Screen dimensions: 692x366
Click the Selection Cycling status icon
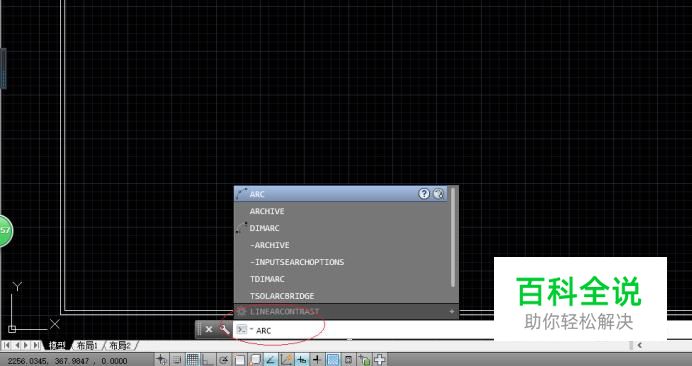364,359
